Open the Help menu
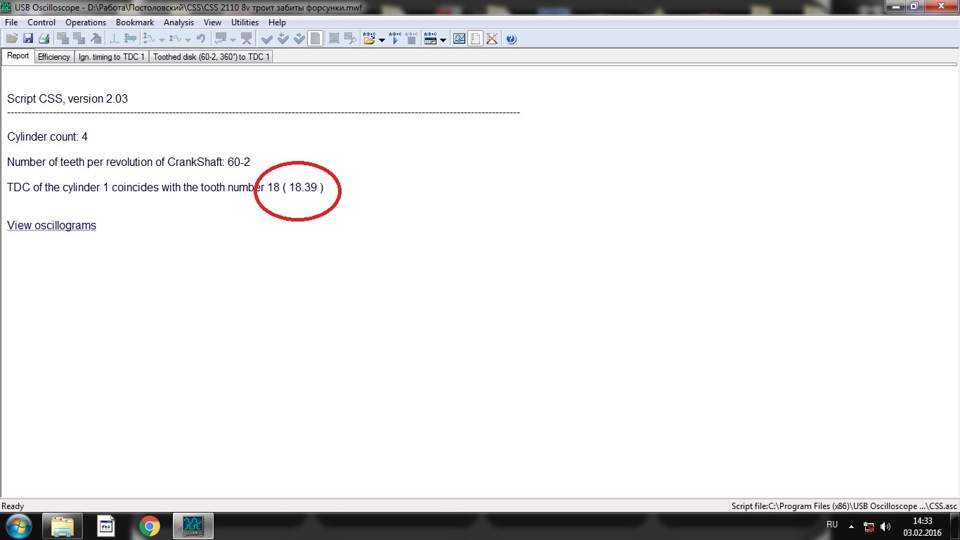Viewport: 960px width, 540px height. tap(277, 22)
